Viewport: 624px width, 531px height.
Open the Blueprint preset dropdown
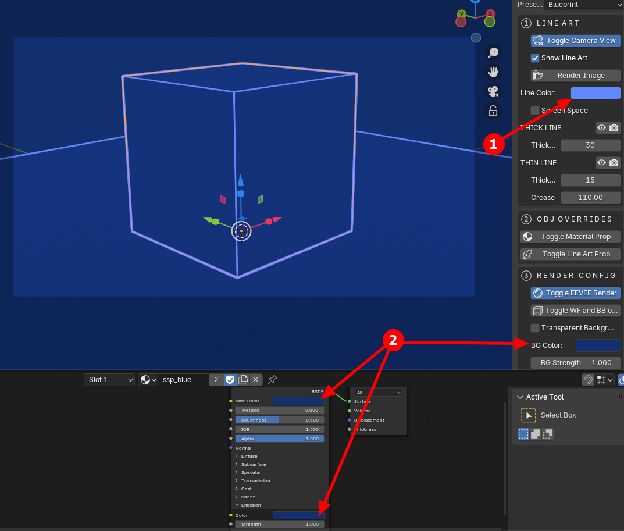pyautogui.click(x=584, y=4)
